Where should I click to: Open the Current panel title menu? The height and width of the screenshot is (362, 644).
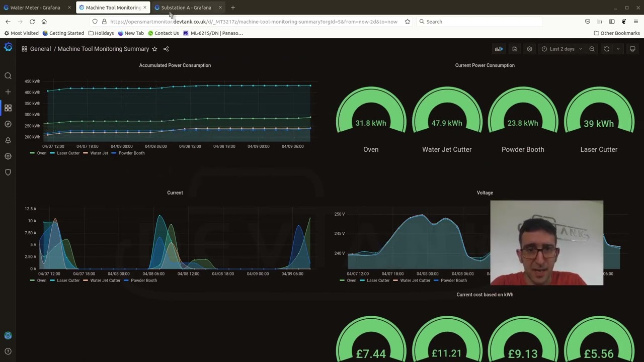click(175, 193)
